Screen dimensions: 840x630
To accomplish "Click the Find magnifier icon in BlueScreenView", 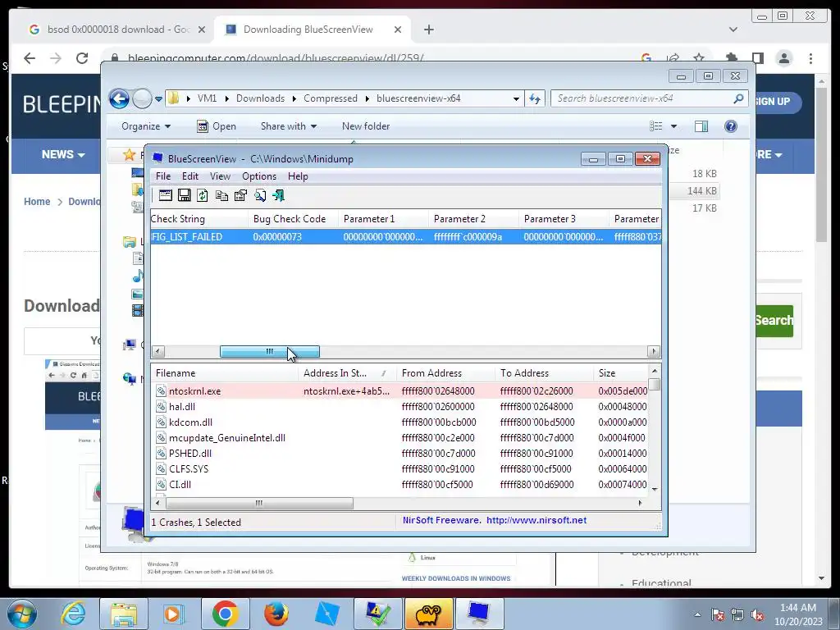I will point(260,195).
